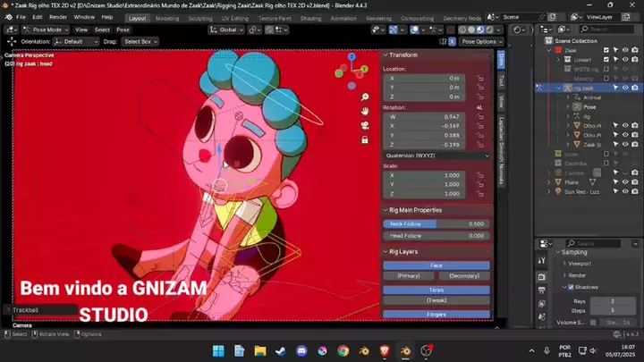Toggle the Face rig layer button
Screen dimensions: 644x362
point(436,265)
